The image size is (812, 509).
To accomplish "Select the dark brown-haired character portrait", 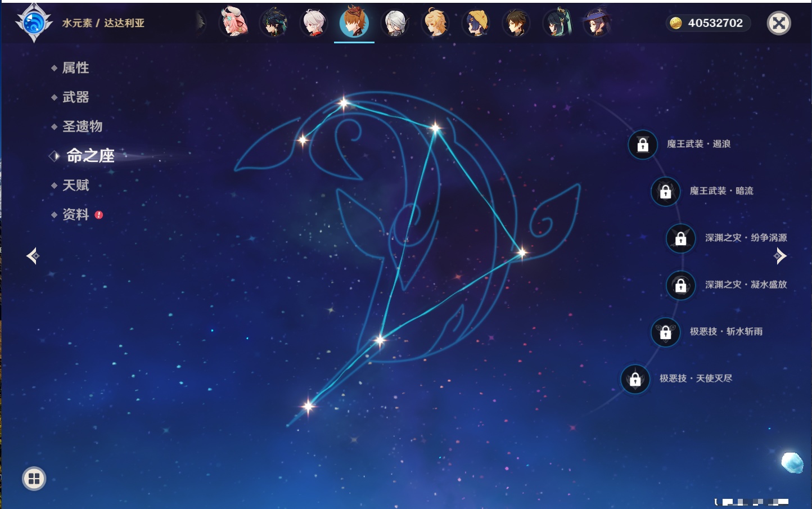I will tap(516, 23).
